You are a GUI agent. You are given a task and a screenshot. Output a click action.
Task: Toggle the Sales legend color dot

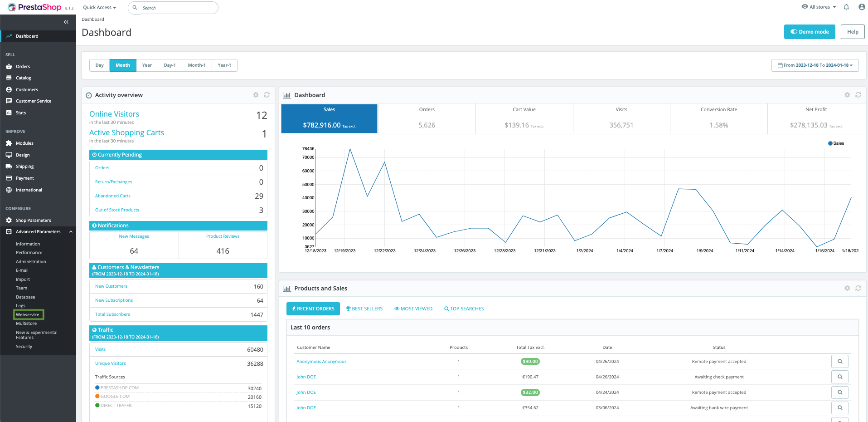tap(830, 143)
